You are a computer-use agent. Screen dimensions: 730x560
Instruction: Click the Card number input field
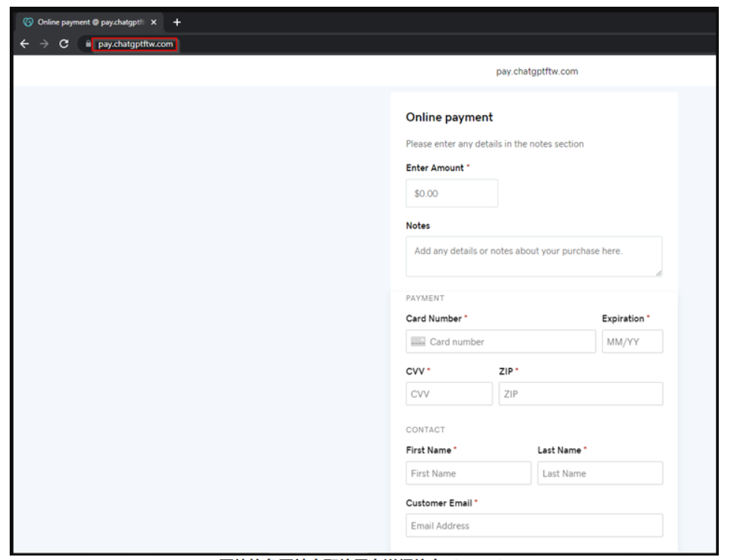[x=501, y=342]
